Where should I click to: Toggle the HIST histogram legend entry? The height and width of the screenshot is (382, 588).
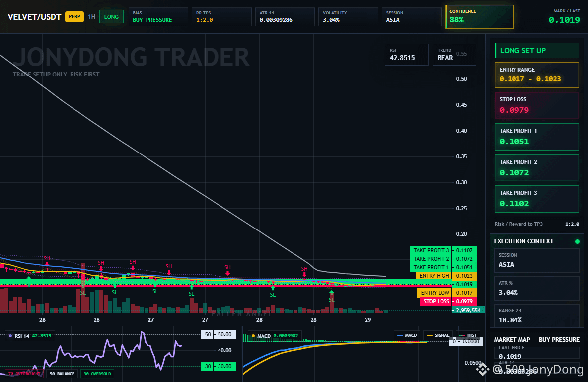tap(468, 335)
